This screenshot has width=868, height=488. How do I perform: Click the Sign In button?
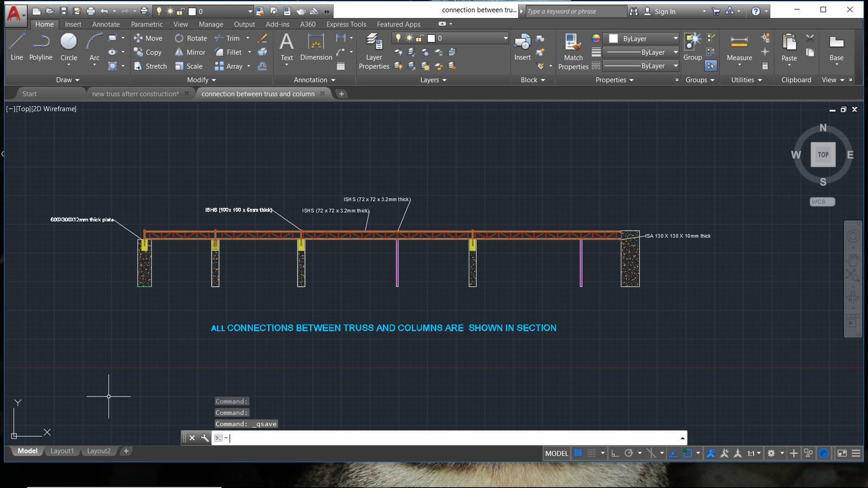click(x=665, y=11)
